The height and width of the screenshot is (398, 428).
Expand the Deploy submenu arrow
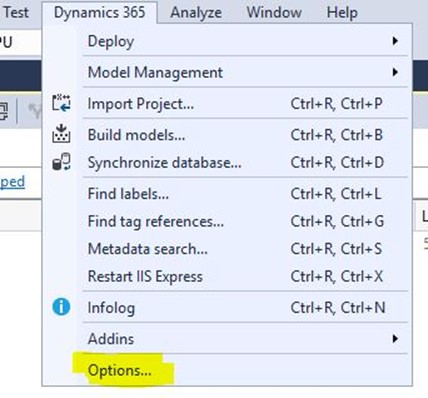395,41
